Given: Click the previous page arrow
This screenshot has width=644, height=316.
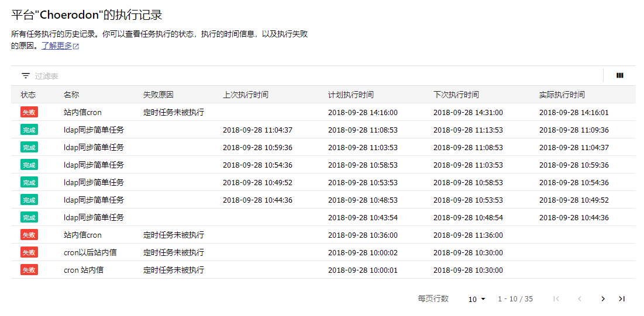Looking at the screenshot, I should click(580, 298).
